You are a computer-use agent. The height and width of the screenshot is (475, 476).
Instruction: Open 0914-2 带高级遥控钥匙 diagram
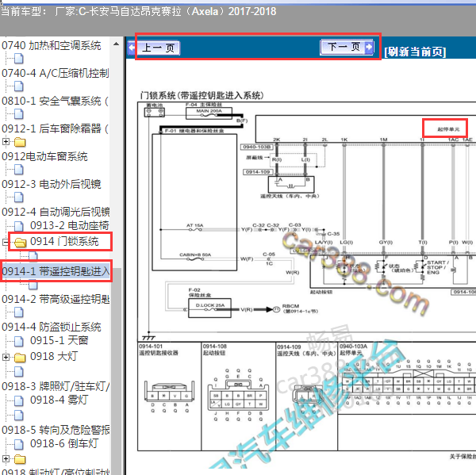pyautogui.click(x=56, y=299)
